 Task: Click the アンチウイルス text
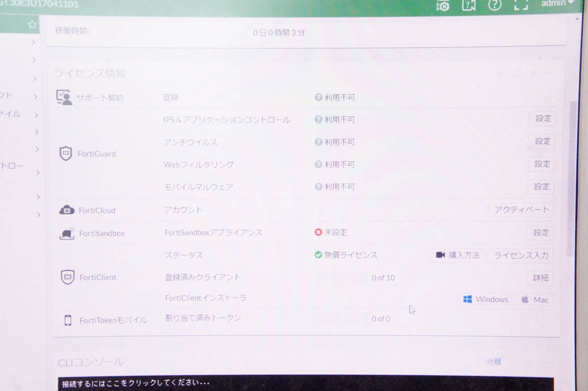tap(190, 142)
